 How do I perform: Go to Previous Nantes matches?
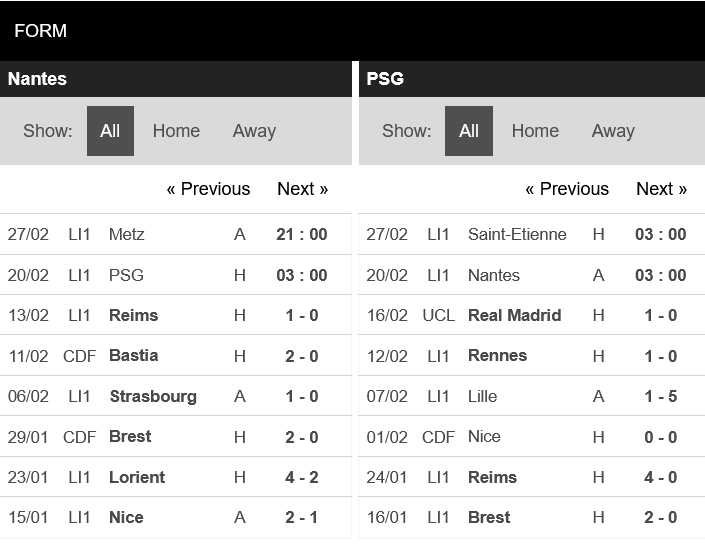pos(208,189)
